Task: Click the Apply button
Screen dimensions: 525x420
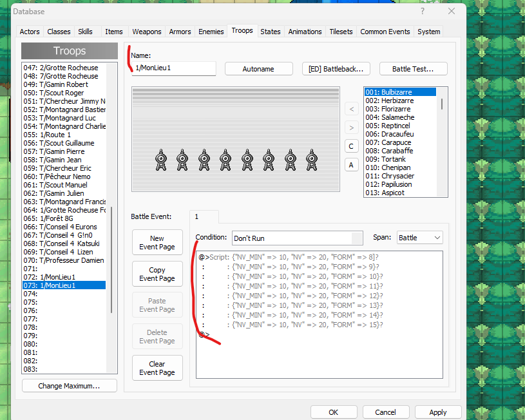Action: point(438,412)
